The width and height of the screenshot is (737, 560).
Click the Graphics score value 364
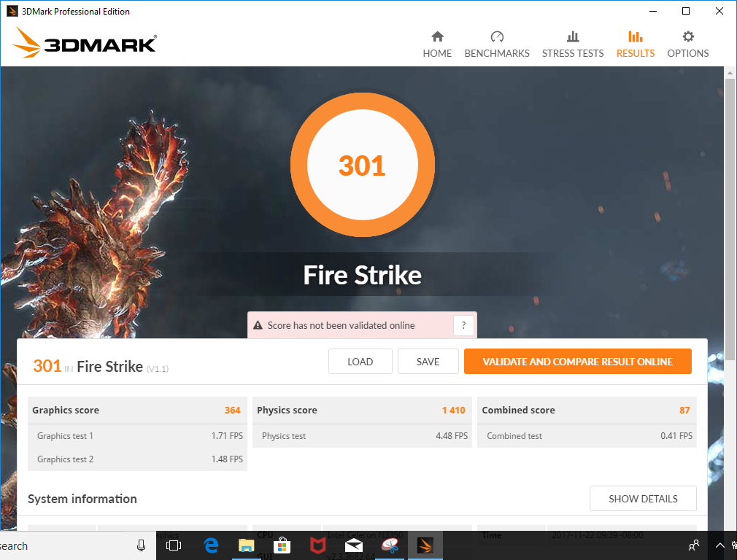pos(232,410)
